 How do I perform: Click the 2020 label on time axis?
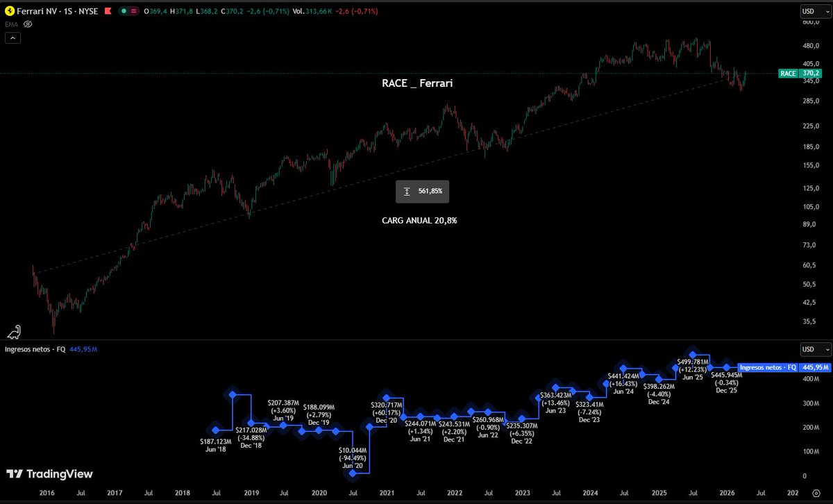click(x=319, y=492)
